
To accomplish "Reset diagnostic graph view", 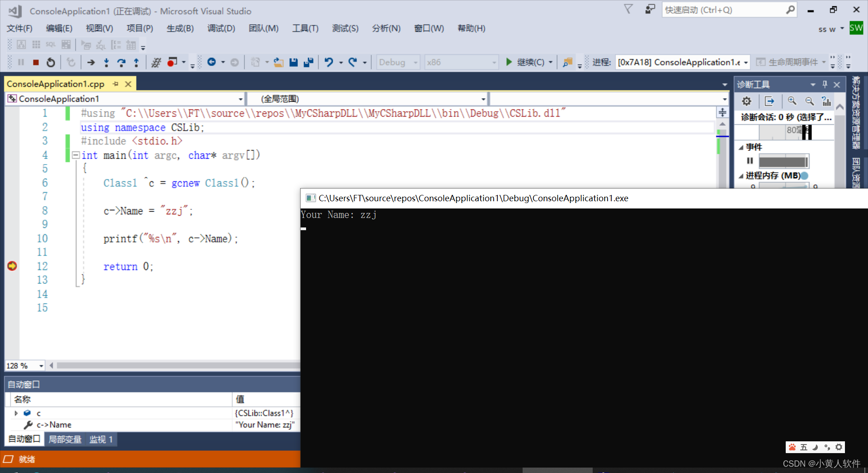I will click(x=826, y=101).
